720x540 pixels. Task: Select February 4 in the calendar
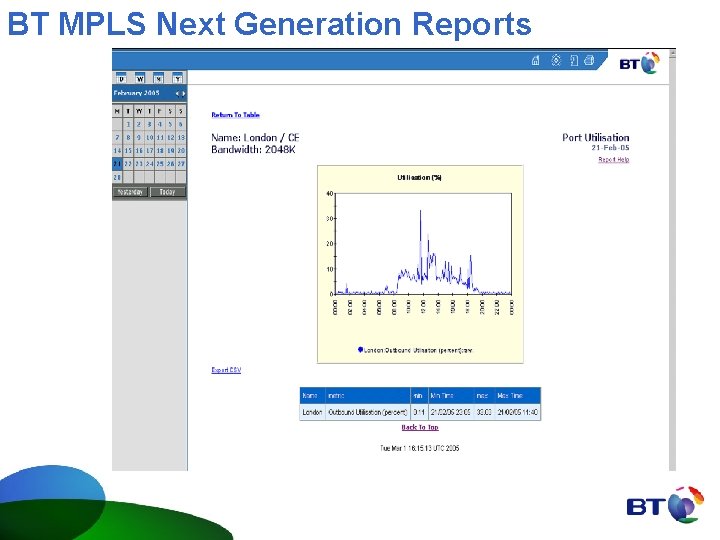click(160, 124)
